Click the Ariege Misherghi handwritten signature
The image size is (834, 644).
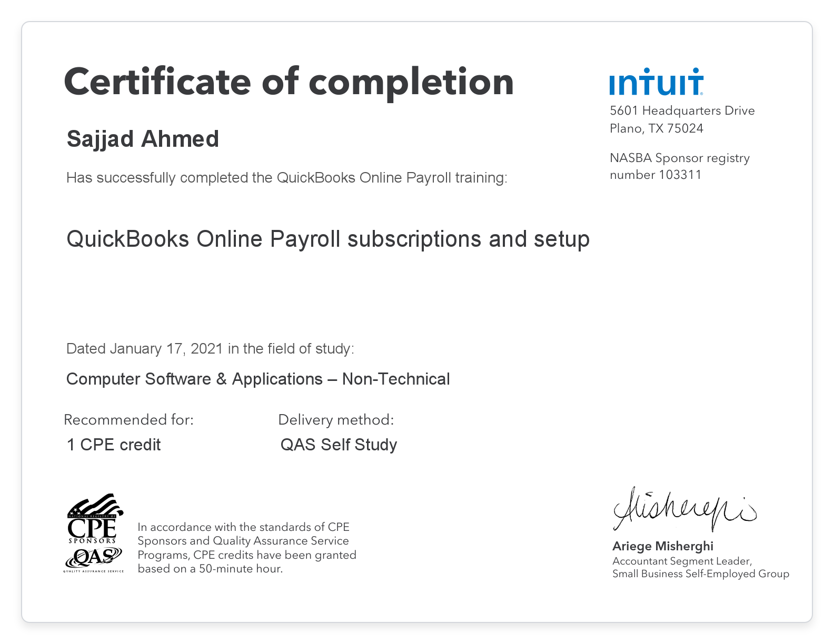click(x=684, y=508)
